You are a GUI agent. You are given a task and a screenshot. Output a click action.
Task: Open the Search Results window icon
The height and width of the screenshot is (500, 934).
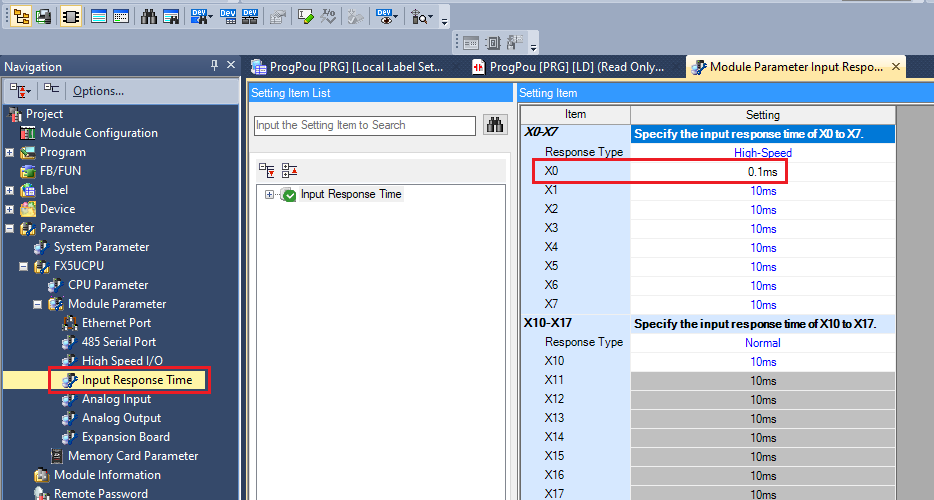(171, 17)
